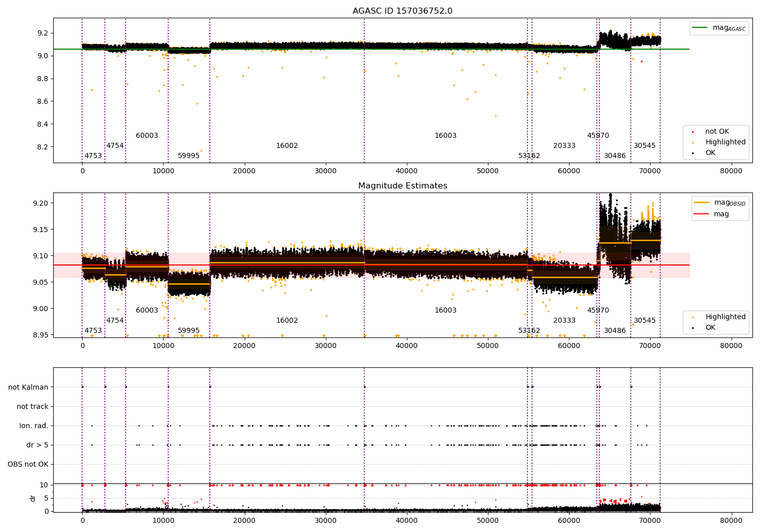The image size is (760, 532).
Task: Click the dr axis tick label 5
Action: coord(46,498)
